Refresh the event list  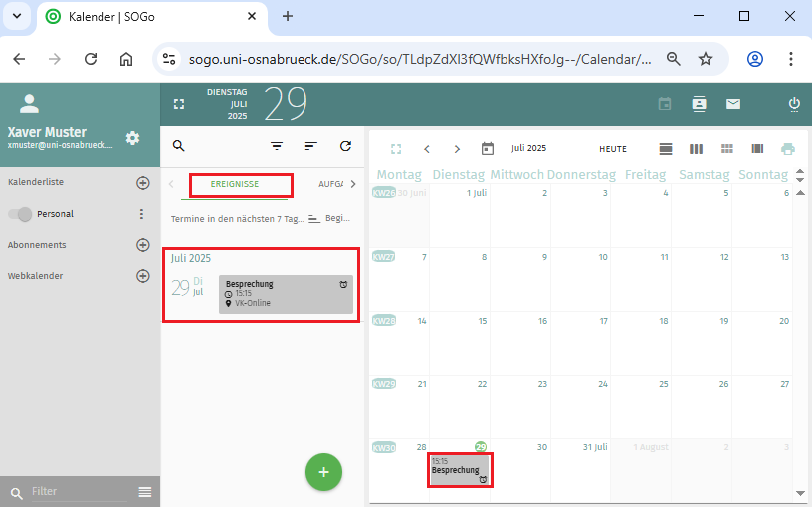point(345,146)
